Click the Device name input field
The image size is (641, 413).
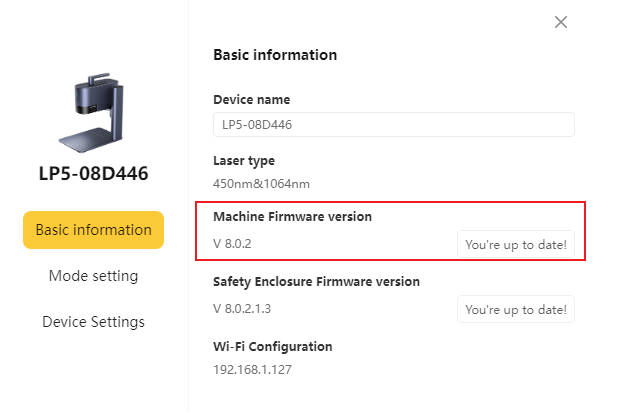pyautogui.click(x=394, y=125)
